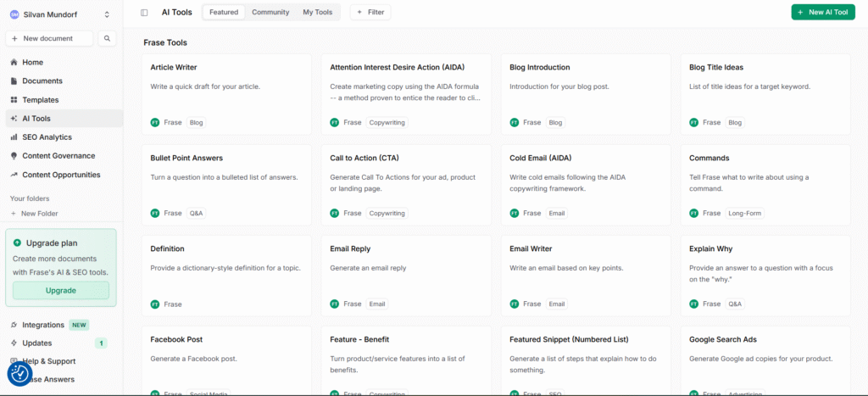Open the Definition tool
Viewport: 868px width, 396px height.
click(226, 276)
